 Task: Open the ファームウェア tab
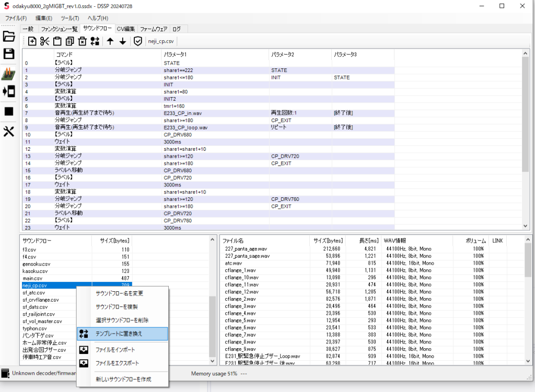(154, 29)
